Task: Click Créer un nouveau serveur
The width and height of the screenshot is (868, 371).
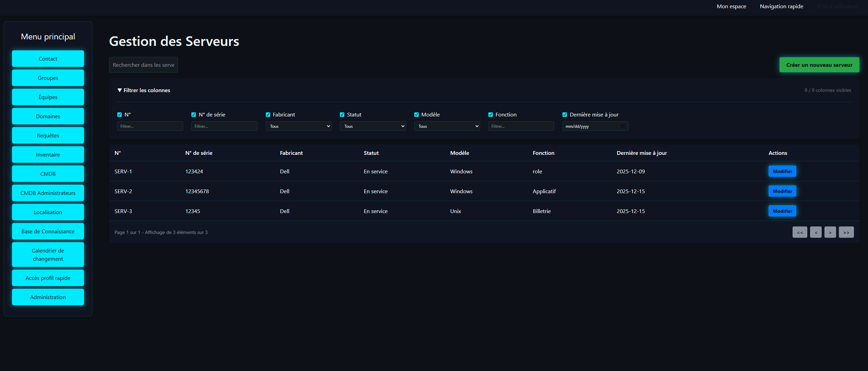Action: tap(819, 64)
